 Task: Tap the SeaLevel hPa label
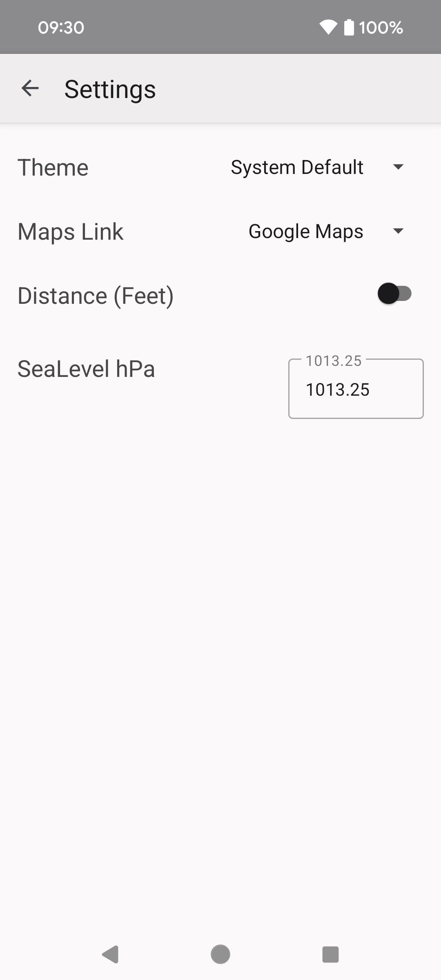tap(86, 369)
